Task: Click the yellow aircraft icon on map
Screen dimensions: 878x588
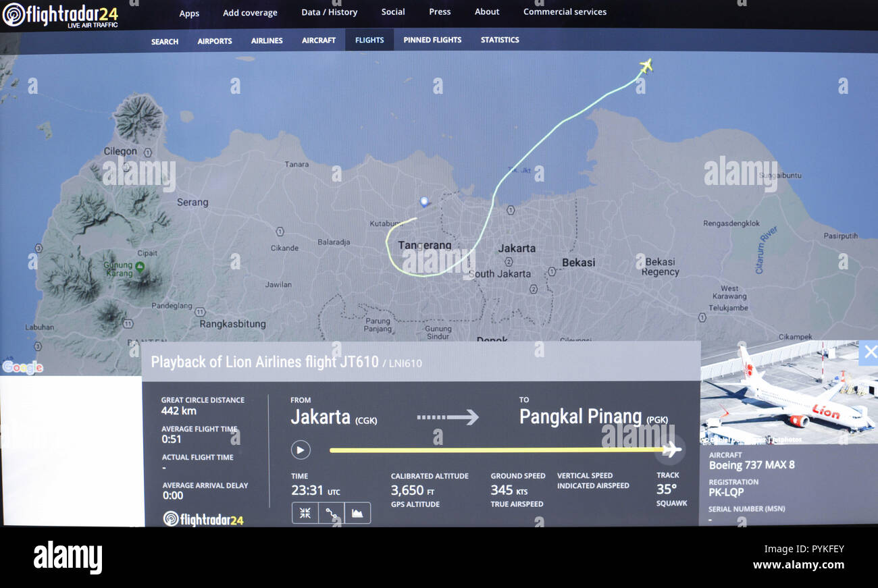Action: tap(646, 65)
